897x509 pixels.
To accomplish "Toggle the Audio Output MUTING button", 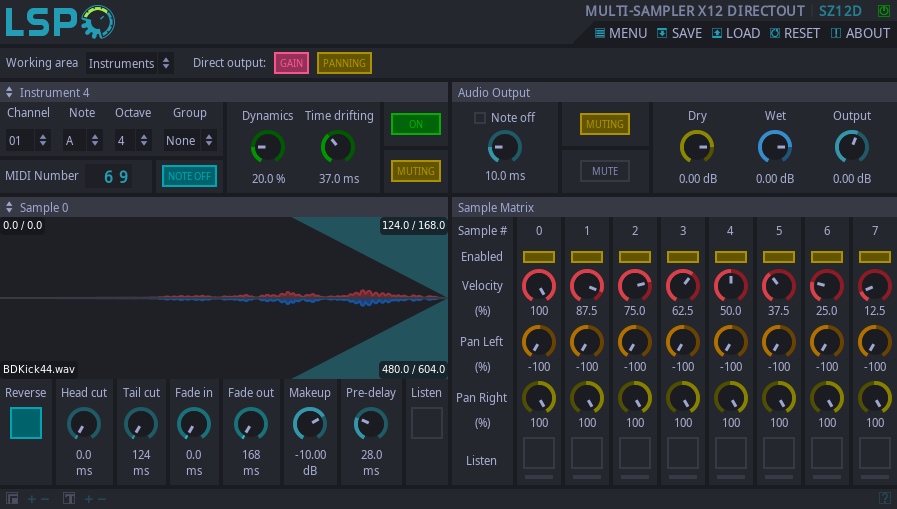I will click(x=605, y=124).
